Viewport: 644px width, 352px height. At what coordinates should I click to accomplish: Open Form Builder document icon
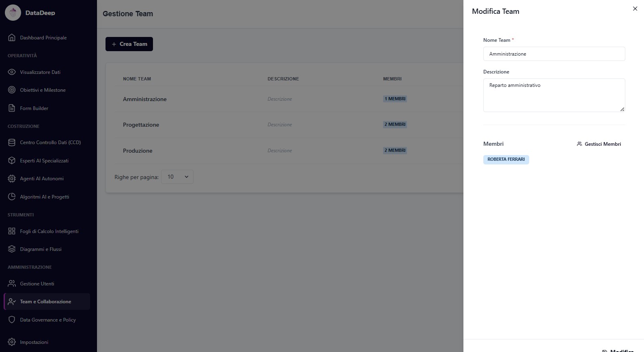click(12, 108)
